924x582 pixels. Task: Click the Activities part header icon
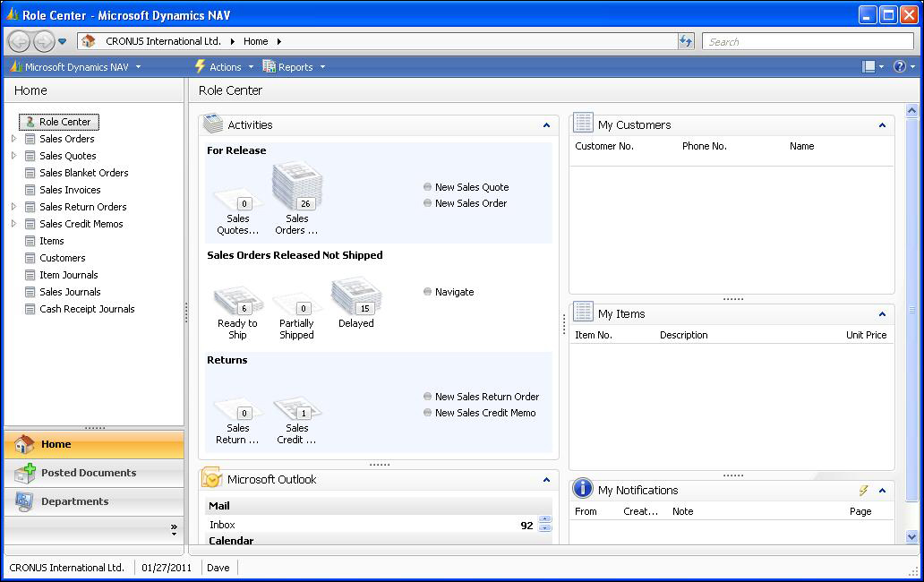coord(213,124)
